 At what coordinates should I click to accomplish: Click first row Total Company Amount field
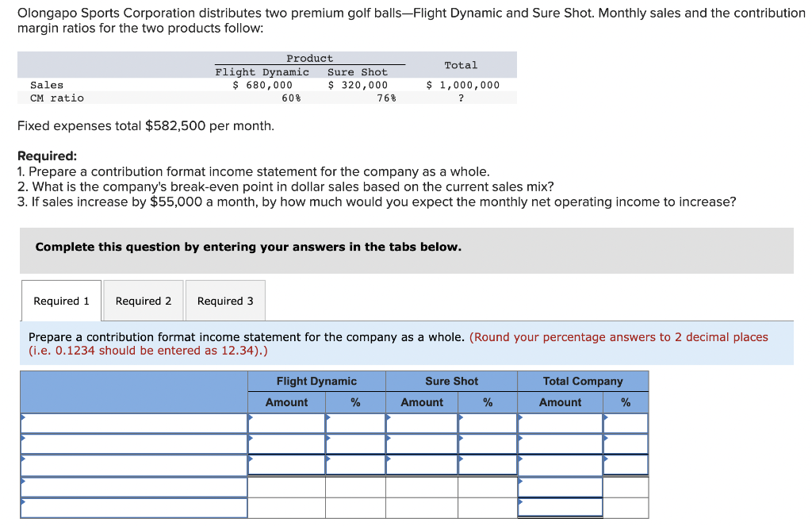tap(561, 424)
